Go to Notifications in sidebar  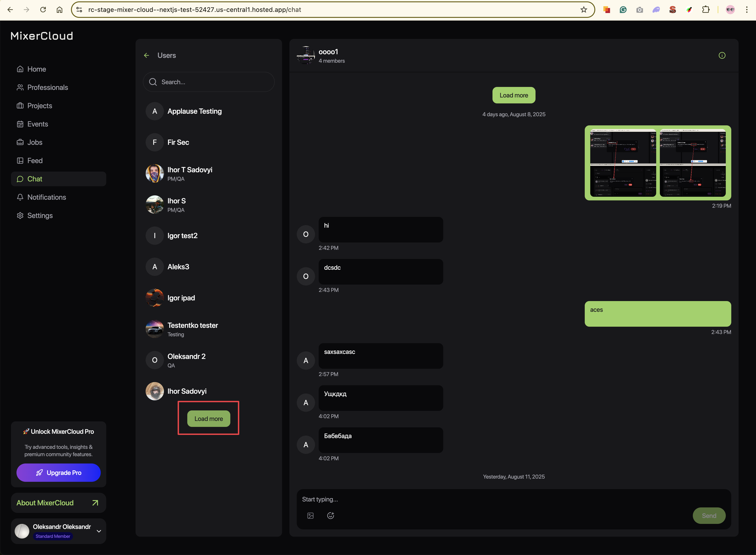click(x=46, y=197)
